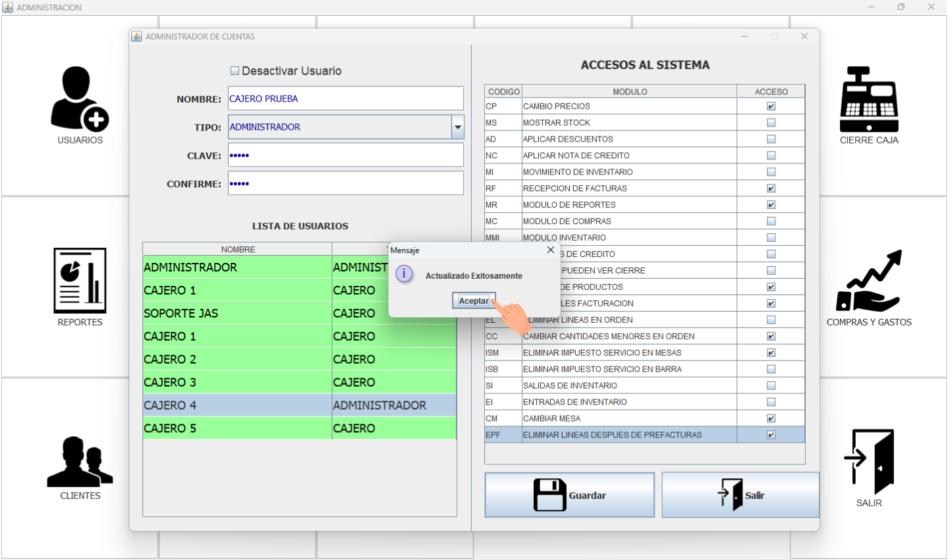Click the MODULO column header
This screenshot has width=948, height=560.
(x=629, y=92)
